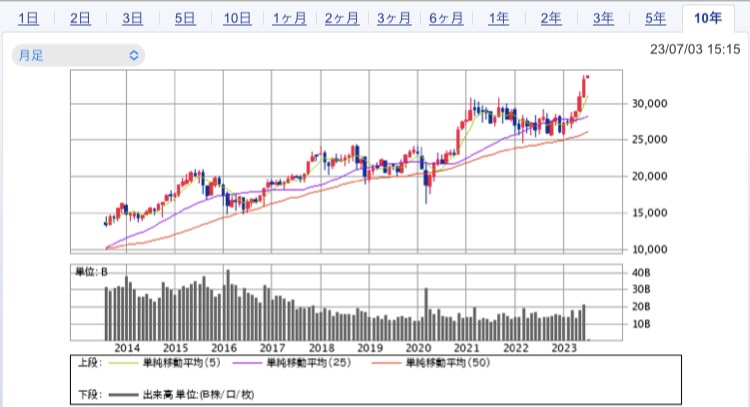Image resolution: width=750 pixels, height=407 pixels.
Task: Open the 3ヶ月 chart tab
Action: coord(393,18)
